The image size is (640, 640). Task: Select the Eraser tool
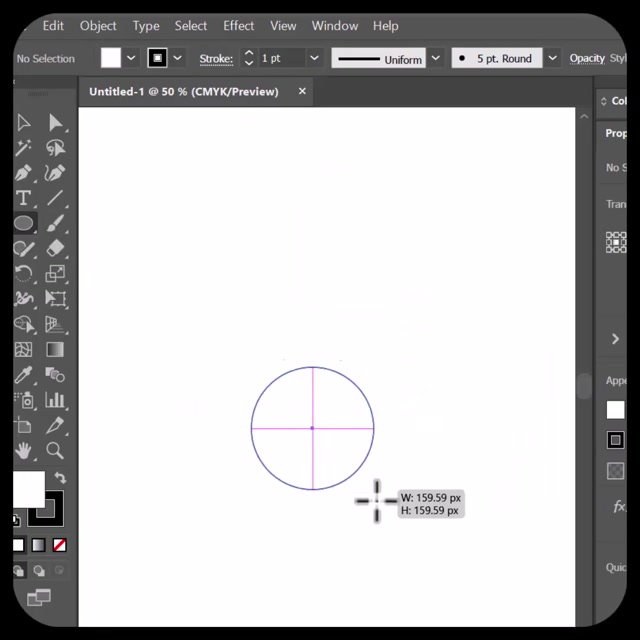pos(55,248)
